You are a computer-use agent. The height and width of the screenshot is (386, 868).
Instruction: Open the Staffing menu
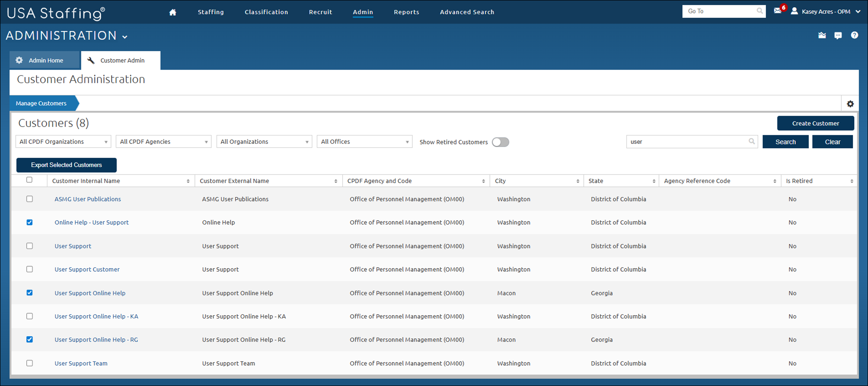pyautogui.click(x=211, y=12)
